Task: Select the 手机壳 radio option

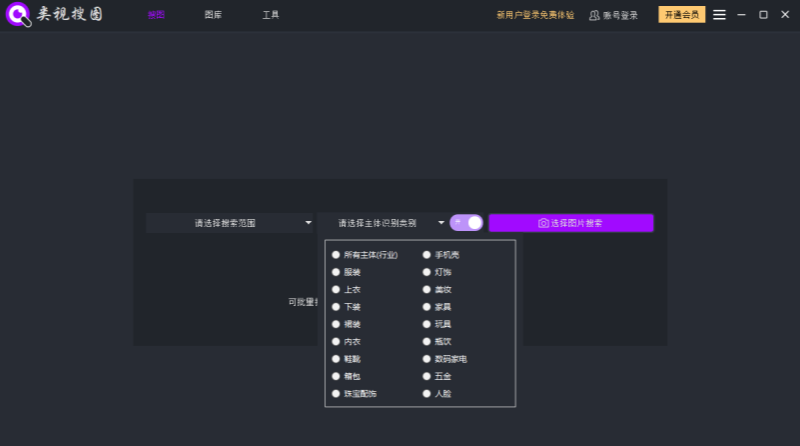Action: (x=441, y=255)
